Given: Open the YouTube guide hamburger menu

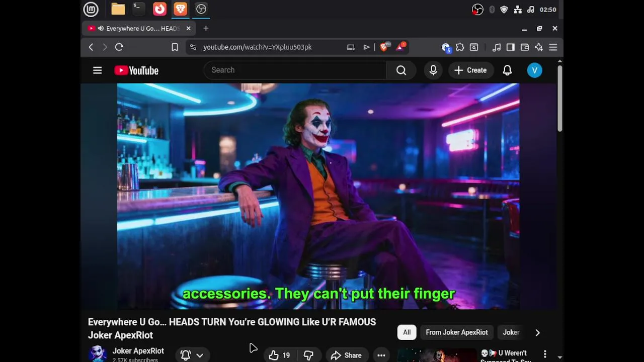Looking at the screenshot, I should click(97, 70).
